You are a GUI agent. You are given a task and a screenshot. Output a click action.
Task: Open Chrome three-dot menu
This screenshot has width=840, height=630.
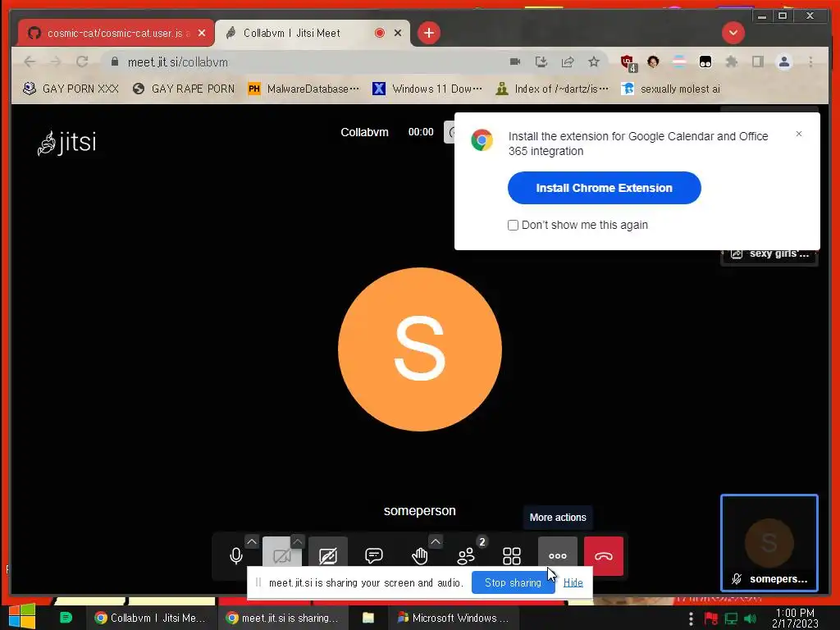click(810, 62)
